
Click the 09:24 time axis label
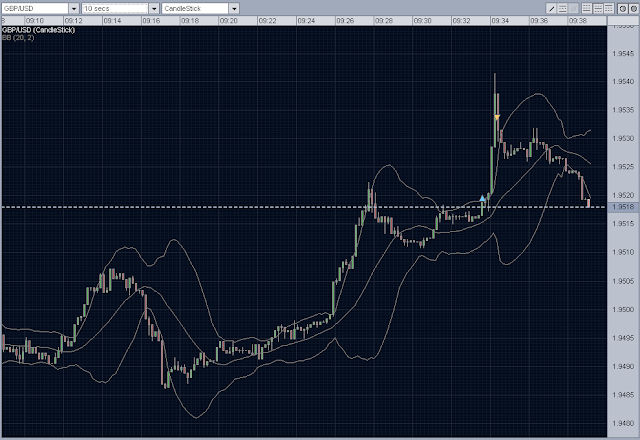click(x=306, y=20)
